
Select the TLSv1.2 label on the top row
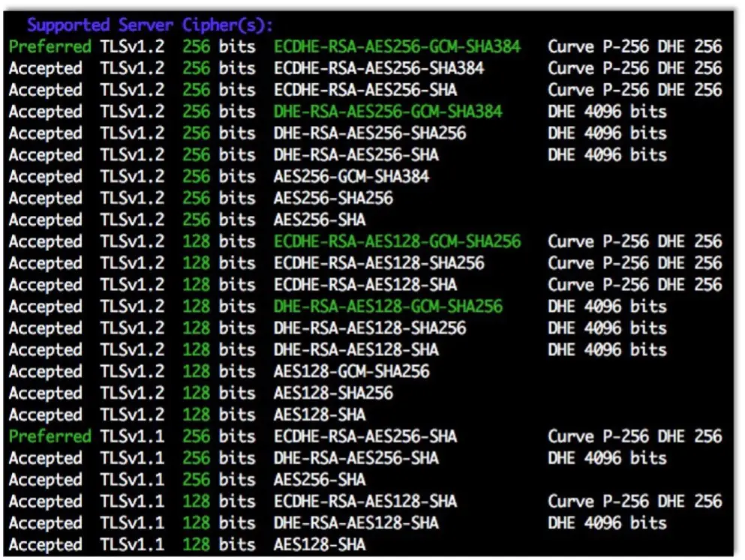(131, 46)
